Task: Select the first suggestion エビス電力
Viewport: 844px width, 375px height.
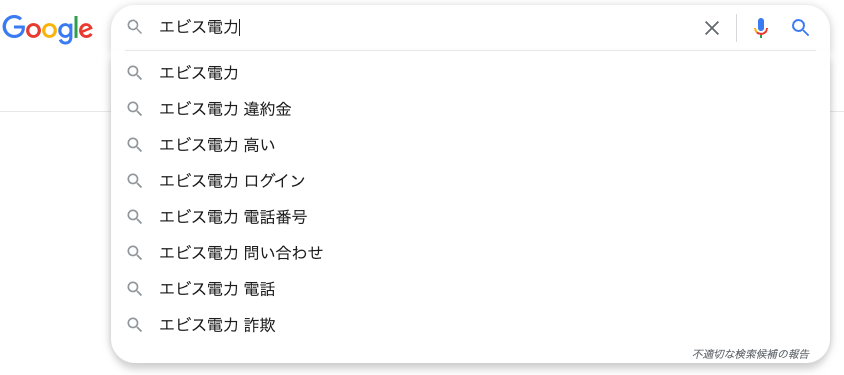Action: 470,73
